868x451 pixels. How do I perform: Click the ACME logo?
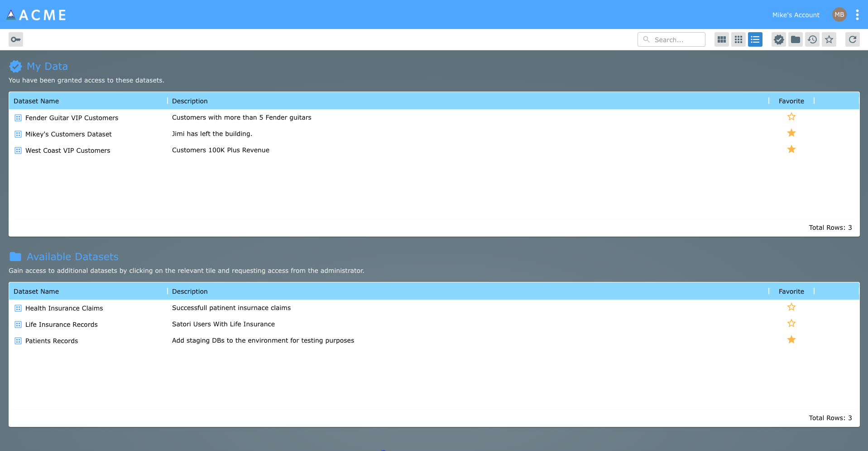click(36, 15)
